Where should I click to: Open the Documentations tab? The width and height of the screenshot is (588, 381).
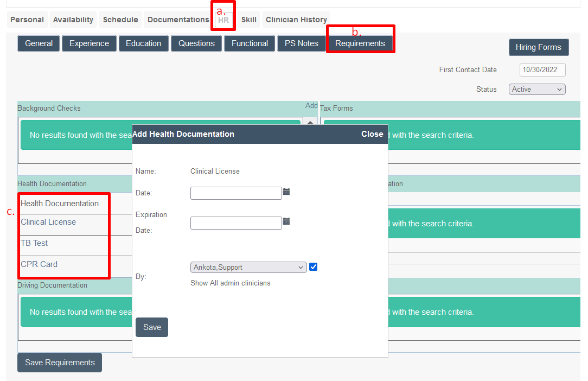[x=178, y=20]
